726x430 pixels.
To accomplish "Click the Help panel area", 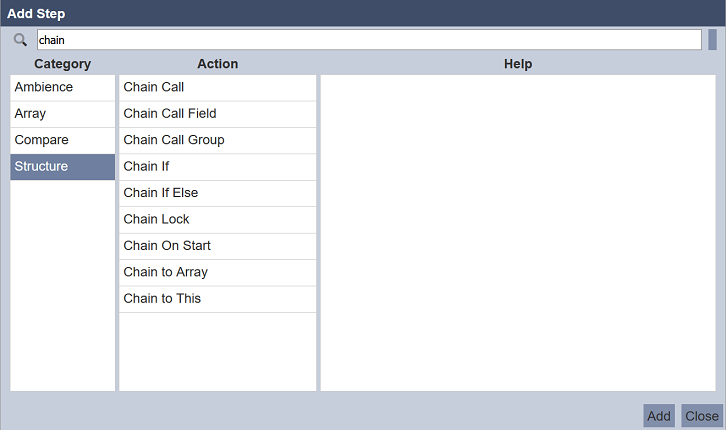I will click(x=518, y=232).
